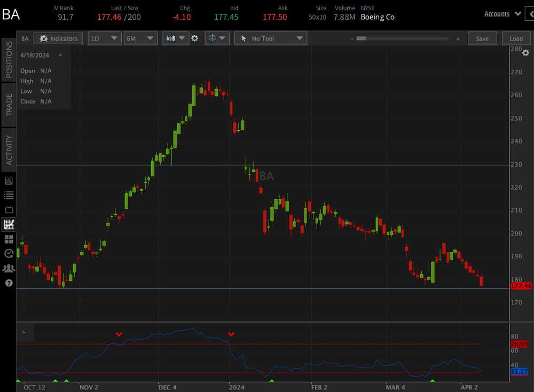Click the Bid price 177.45

226,17
